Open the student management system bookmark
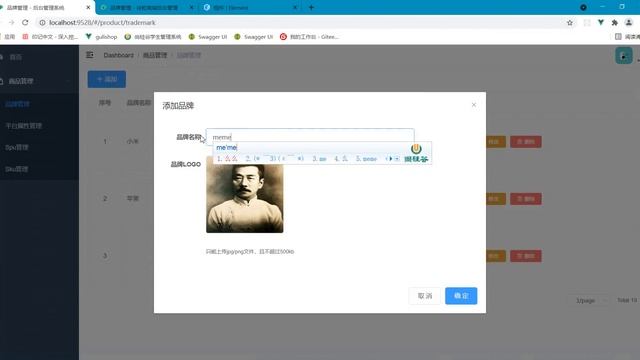Screen dimensions: 640x360 tap(153, 37)
